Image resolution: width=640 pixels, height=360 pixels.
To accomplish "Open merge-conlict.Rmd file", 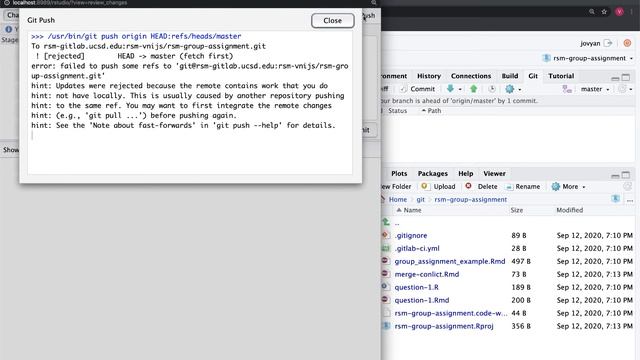I will coord(427,274).
